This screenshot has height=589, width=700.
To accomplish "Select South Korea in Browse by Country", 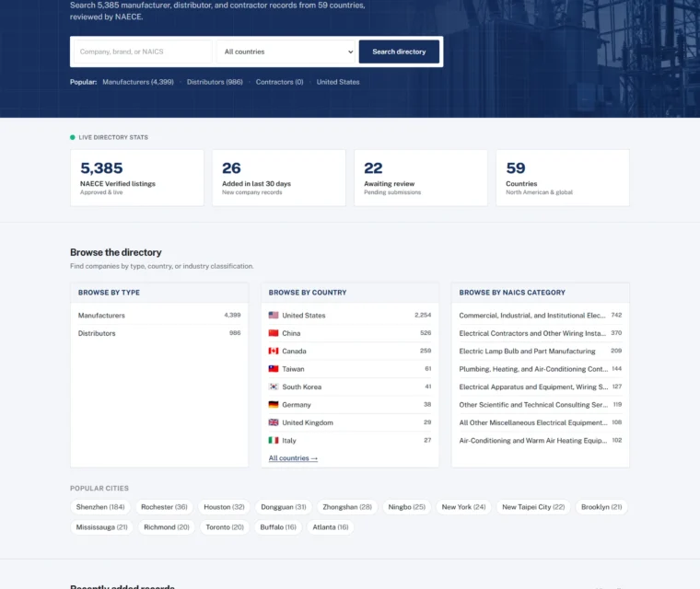I will coord(350,387).
